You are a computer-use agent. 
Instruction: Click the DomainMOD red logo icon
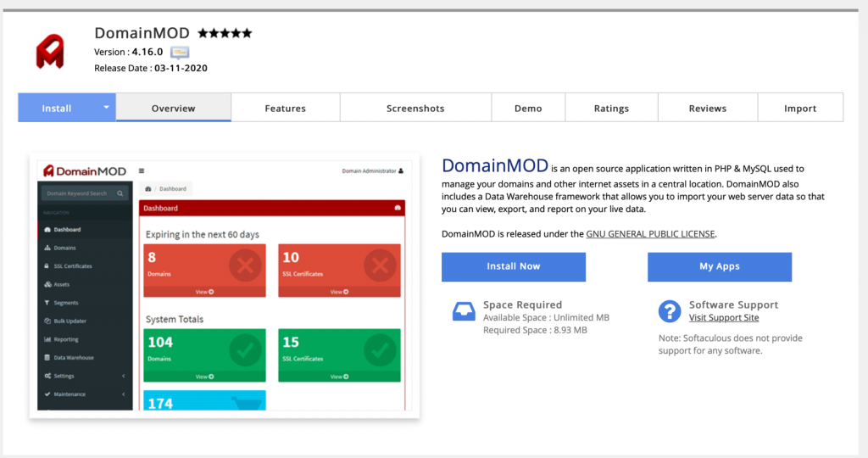(50, 51)
